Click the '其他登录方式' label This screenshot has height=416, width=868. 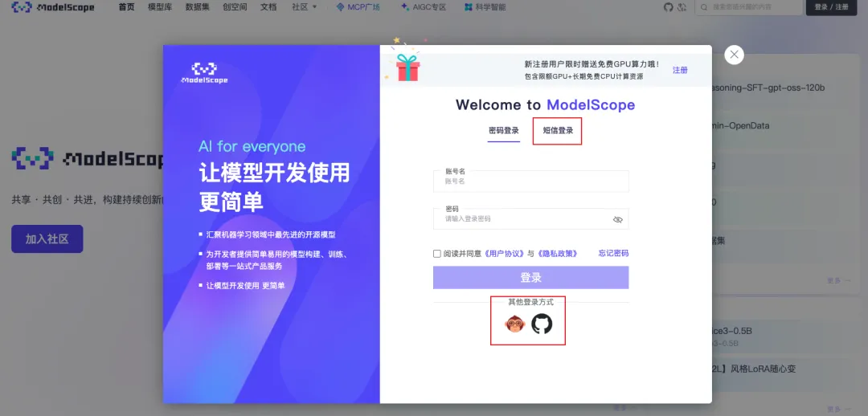pos(531,302)
